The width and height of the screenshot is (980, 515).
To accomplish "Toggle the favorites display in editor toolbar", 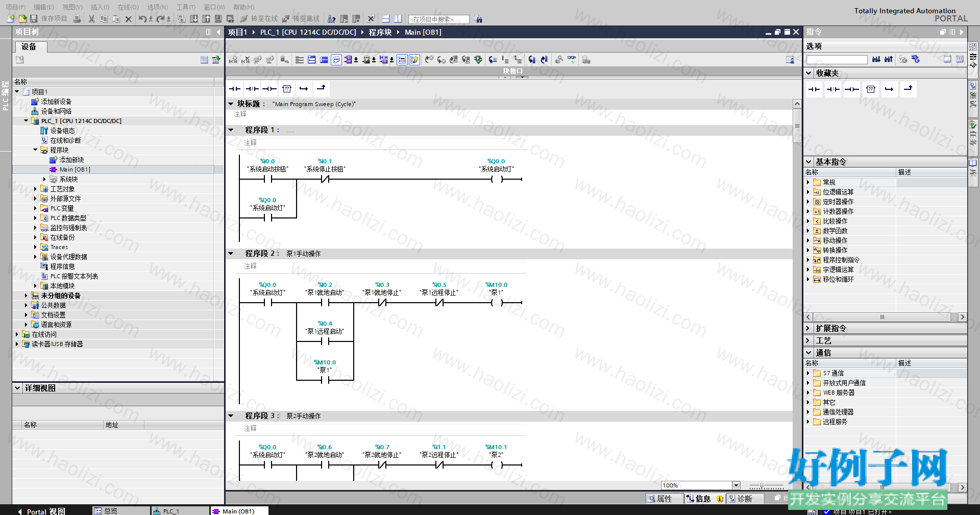I will (414, 60).
